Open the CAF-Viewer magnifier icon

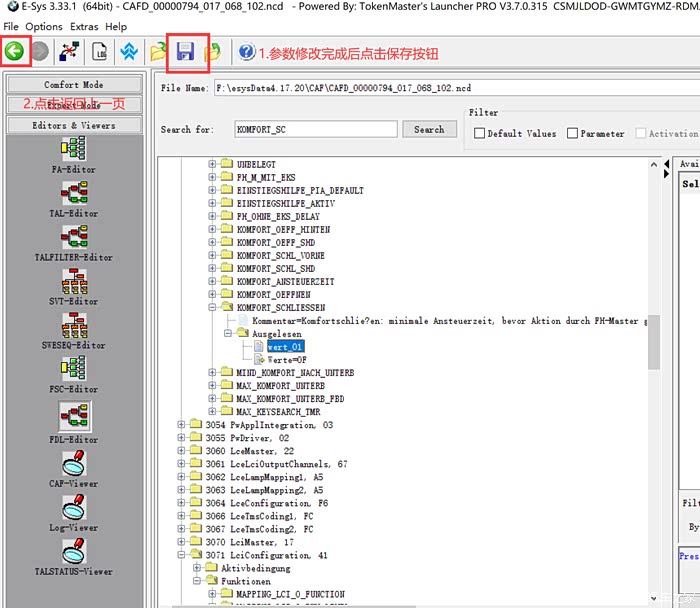tap(74, 464)
